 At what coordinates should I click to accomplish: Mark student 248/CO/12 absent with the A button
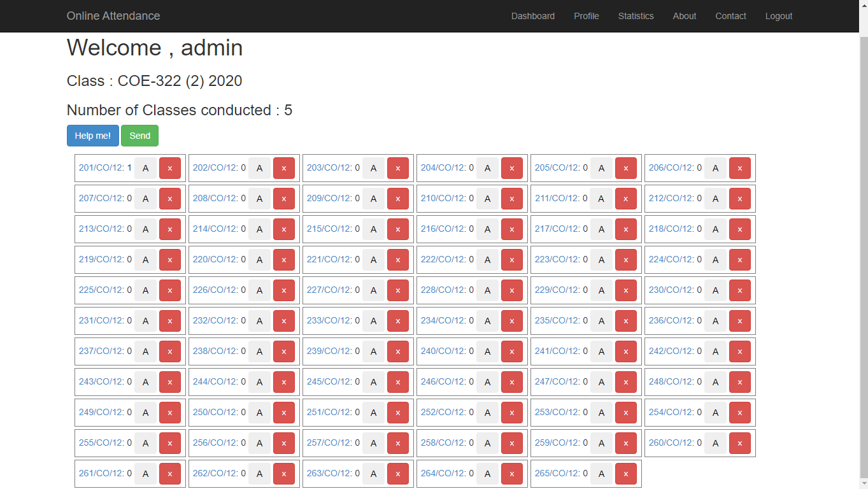[x=715, y=382]
